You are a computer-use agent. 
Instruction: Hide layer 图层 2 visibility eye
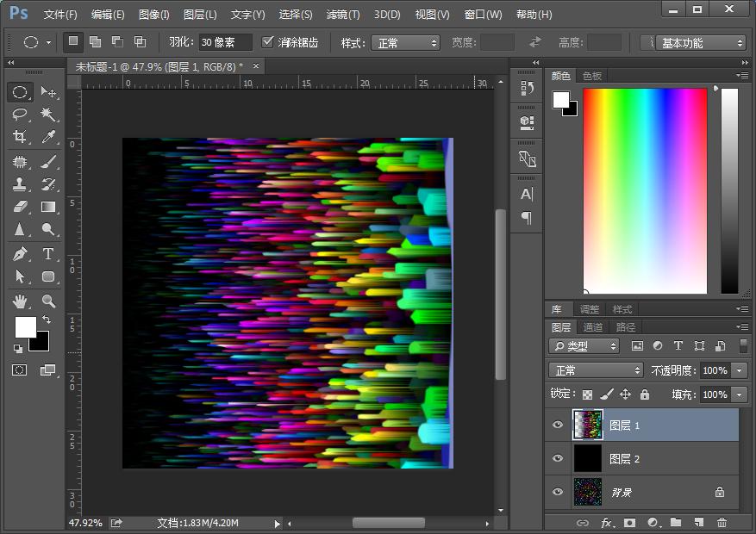pos(558,458)
